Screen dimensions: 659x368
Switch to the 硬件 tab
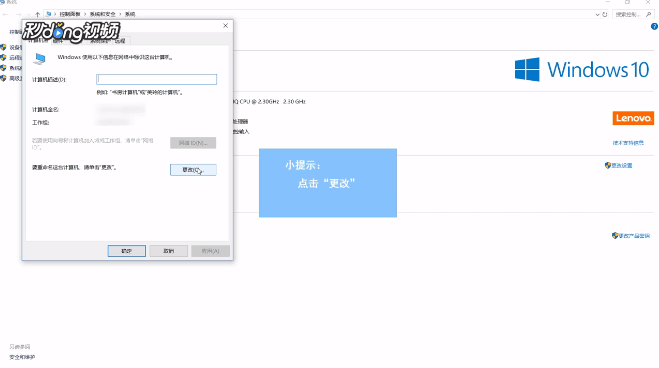click(x=58, y=41)
